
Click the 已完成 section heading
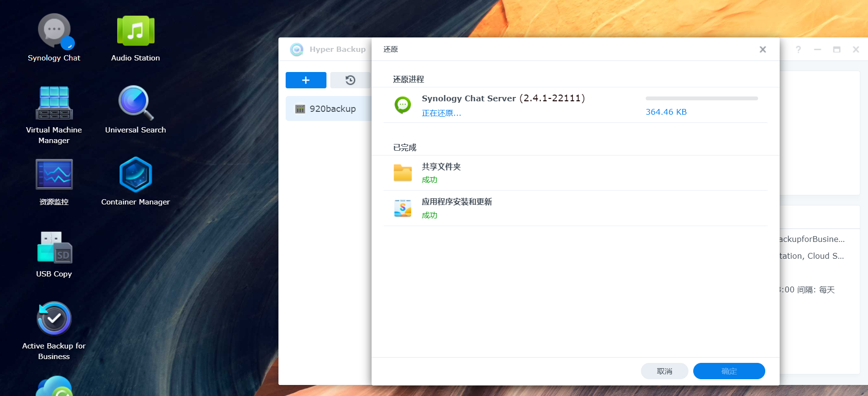coord(404,147)
